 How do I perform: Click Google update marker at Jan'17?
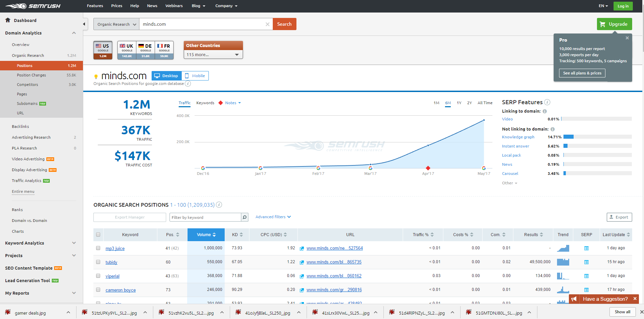pyautogui.click(x=261, y=168)
